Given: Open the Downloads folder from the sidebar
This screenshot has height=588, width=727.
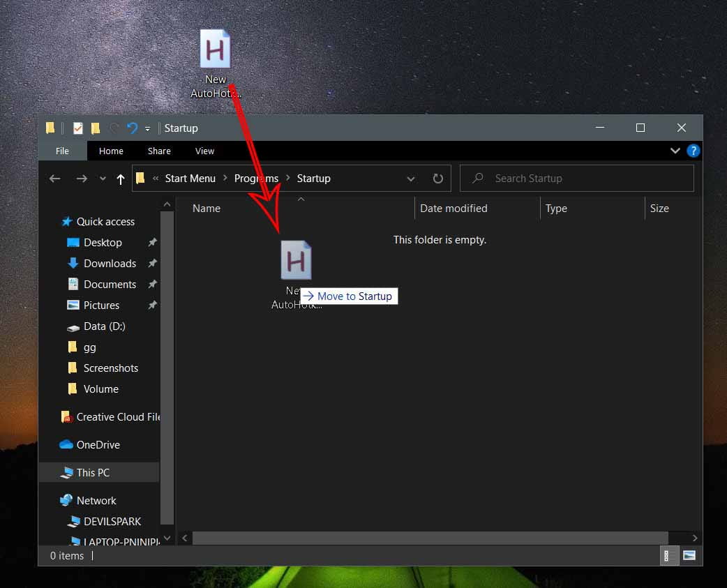Looking at the screenshot, I should point(109,263).
